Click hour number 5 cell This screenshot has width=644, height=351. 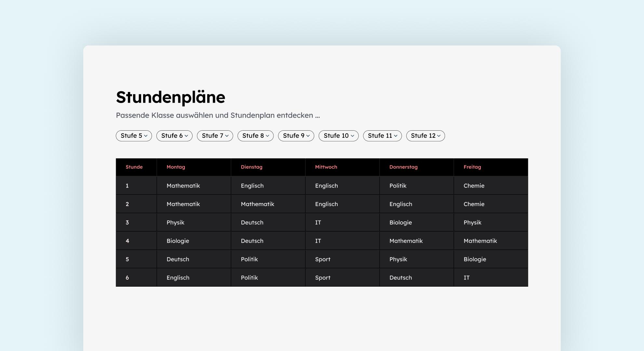point(136,259)
